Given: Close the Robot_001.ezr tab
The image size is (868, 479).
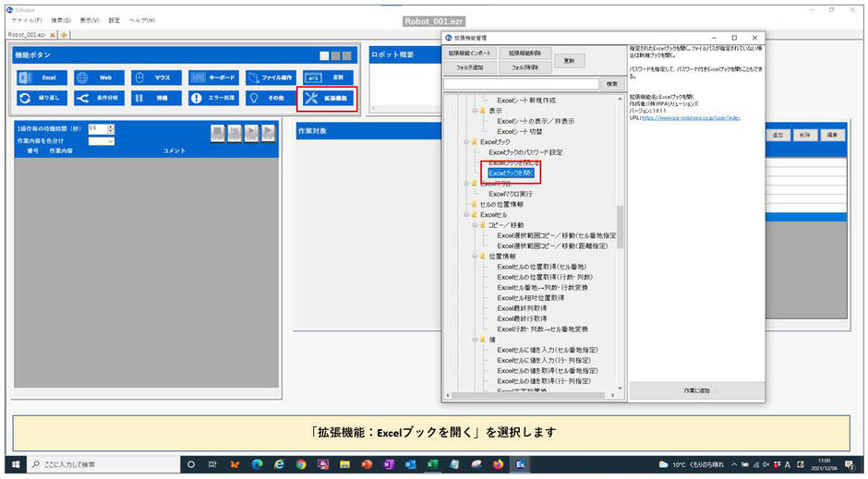Looking at the screenshot, I should pos(53,35).
